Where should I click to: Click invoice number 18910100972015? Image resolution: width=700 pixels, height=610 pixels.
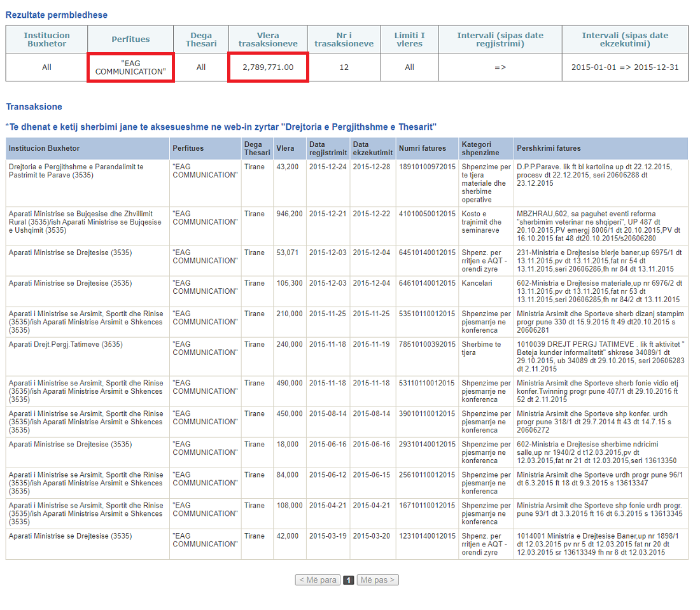427,167
